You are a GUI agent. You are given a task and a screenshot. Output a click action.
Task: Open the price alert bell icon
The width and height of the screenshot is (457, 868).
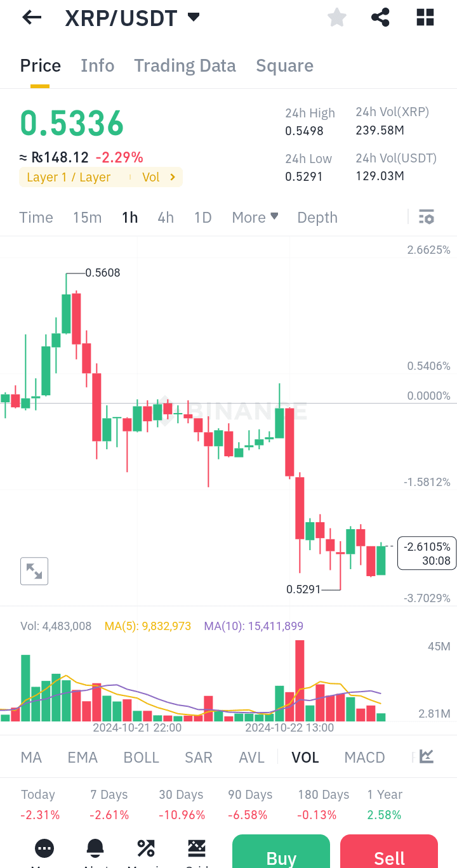[x=95, y=848]
